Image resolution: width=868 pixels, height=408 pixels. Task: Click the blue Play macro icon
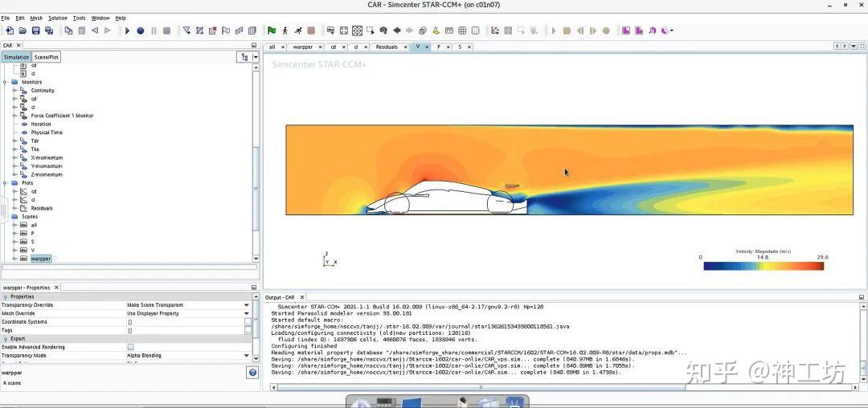[x=127, y=31]
